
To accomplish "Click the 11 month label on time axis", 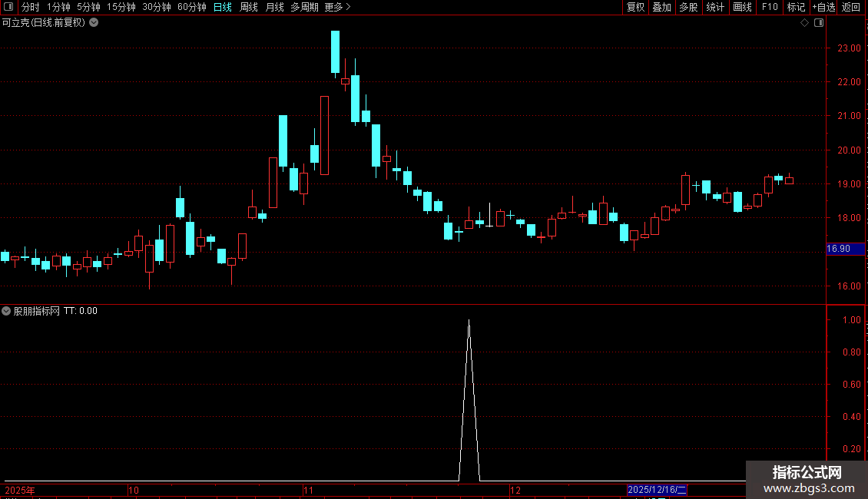I will coord(308,490).
